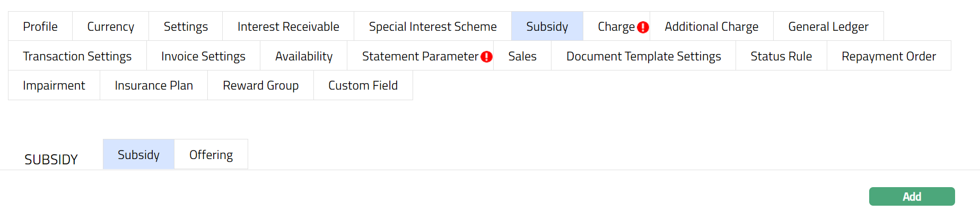Switch to the General Ledger tab
The image size is (980, 220).
828,27
